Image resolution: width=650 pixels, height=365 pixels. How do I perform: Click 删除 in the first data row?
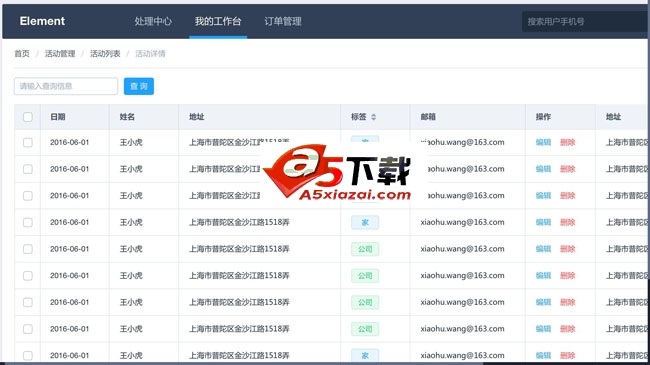pyautogui.click(x=568, y=142)
